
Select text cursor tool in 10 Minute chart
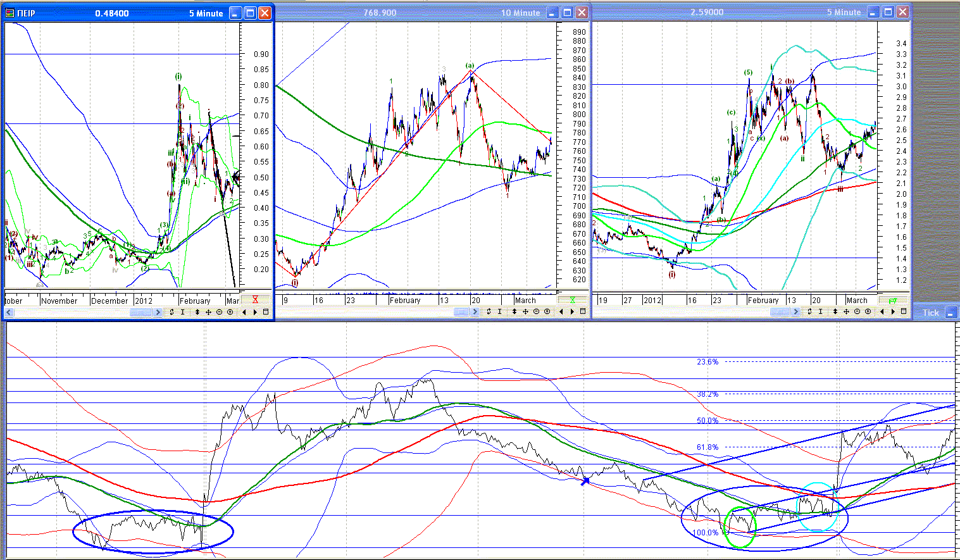point(500,311)
